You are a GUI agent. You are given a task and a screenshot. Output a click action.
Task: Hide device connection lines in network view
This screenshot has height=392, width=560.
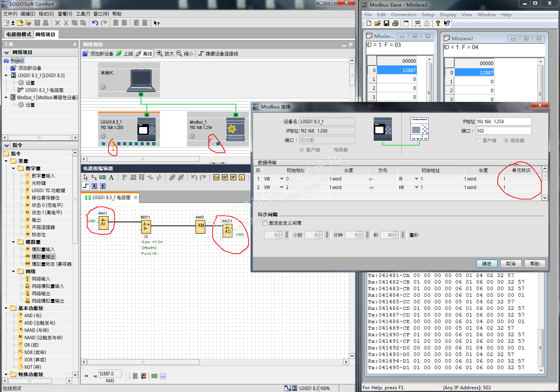coord(218,53)
